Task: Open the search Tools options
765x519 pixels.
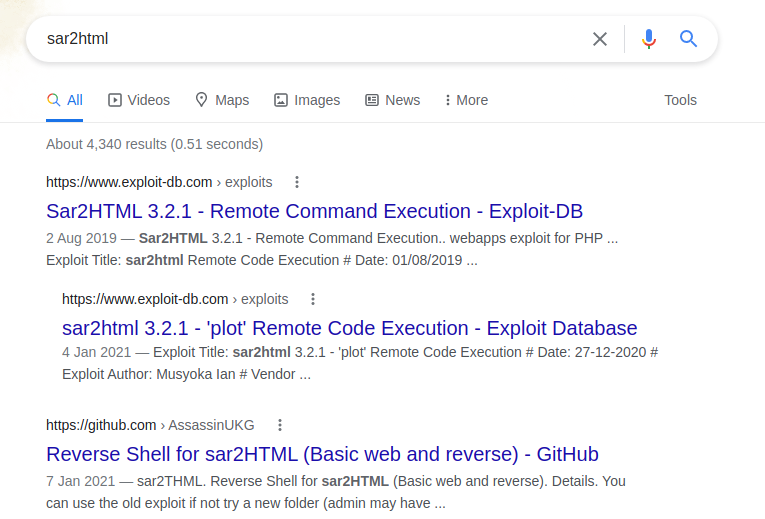Action: pyautogui.click(x=680, y=100)
